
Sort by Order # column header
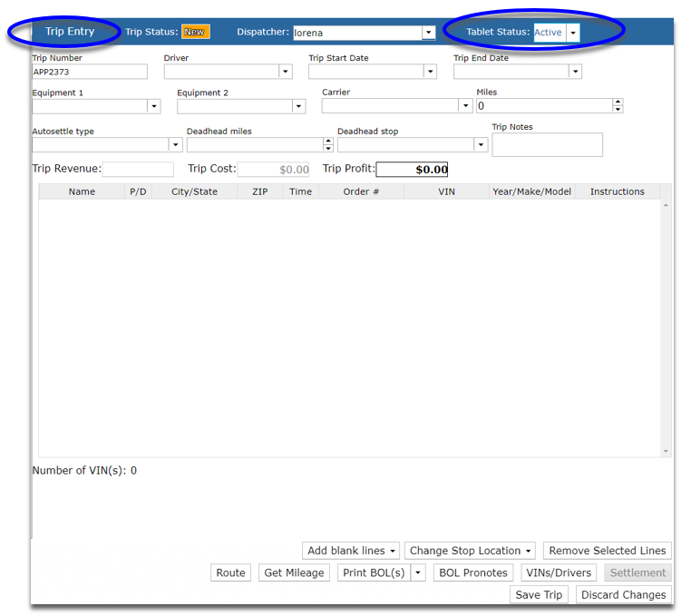(361, 191)
